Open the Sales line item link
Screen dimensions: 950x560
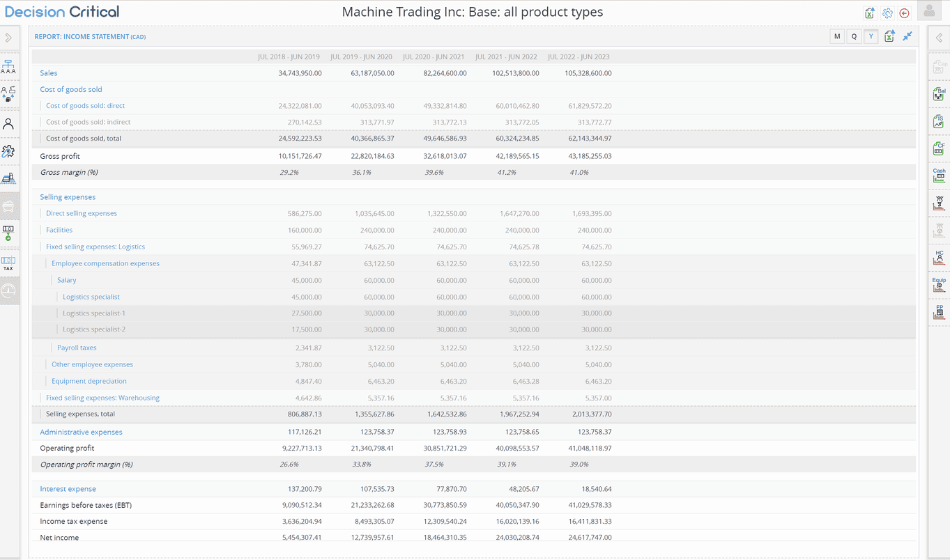coord(49,73)
